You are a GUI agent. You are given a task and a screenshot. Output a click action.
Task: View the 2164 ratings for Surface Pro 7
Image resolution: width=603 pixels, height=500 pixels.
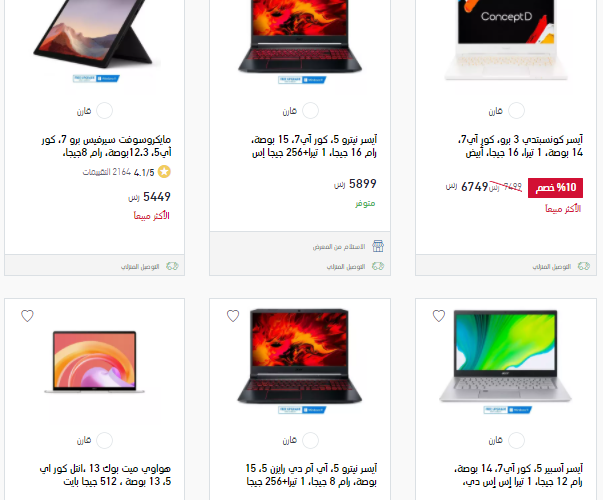tap(107, 172)
